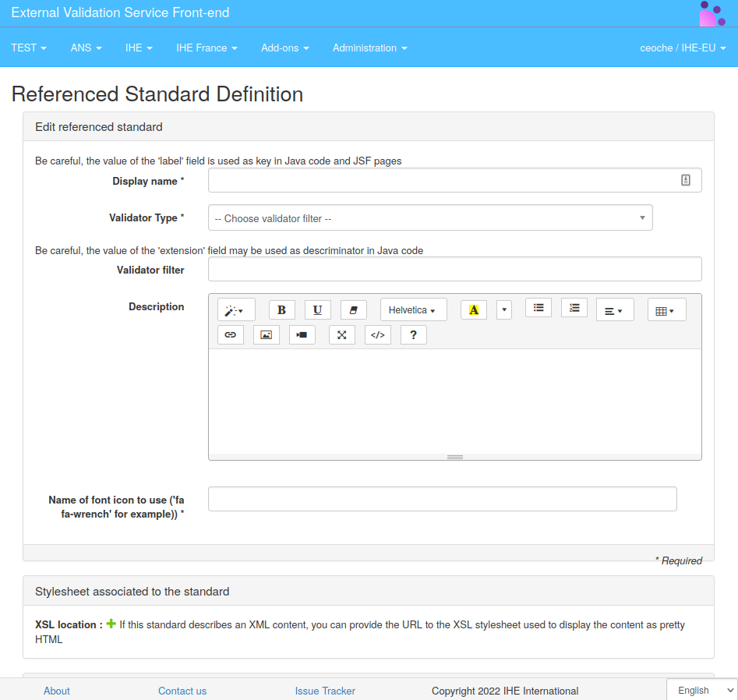The image size is (738, 700).
Task: Switch the editor to fullscreen mode
Action: [341, 335]
